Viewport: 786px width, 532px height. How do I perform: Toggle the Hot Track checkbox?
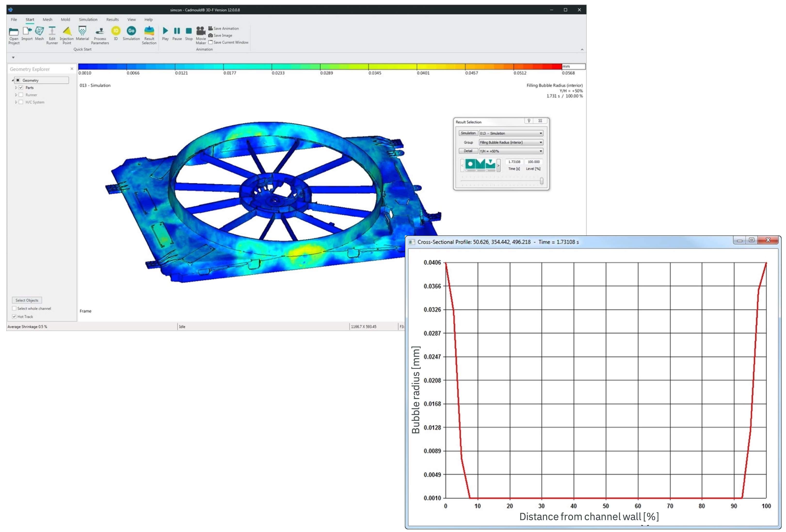(x=14, y=317)
